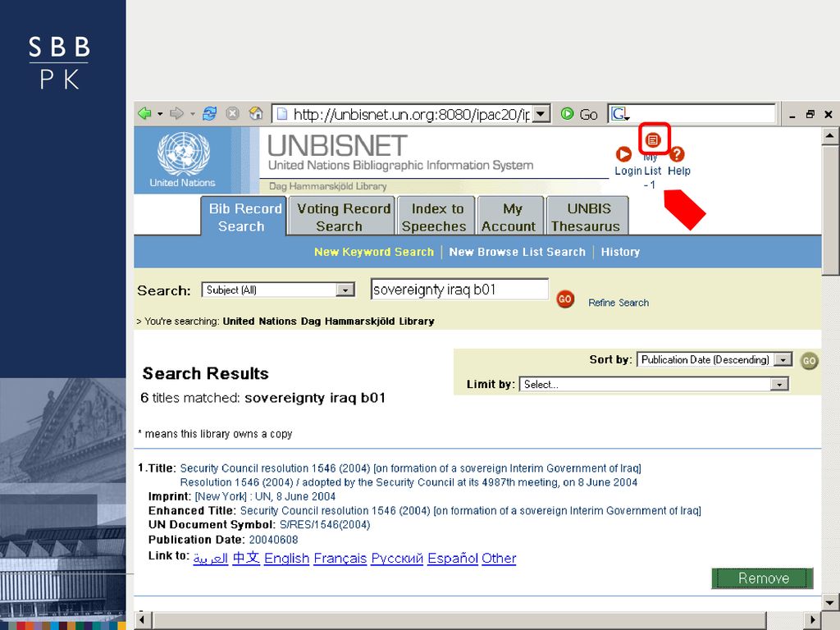Click the search field containing sovereignty iraq b01
The height and width of the screenshot is (630, 840).
[459, 290]
